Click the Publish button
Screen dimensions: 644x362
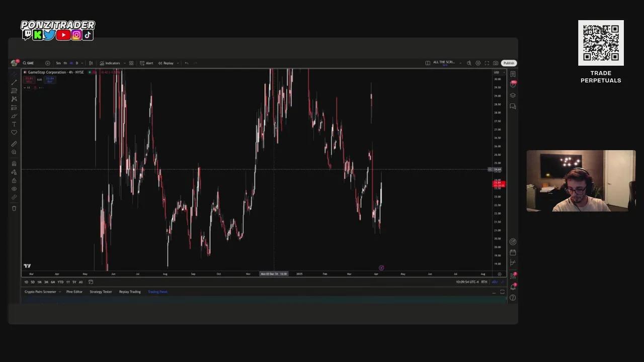coord(509,63)
